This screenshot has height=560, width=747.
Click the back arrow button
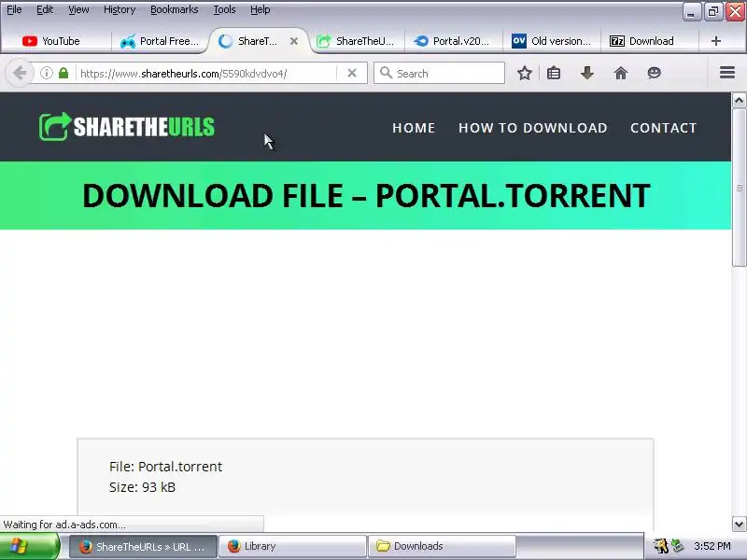(20, 74)
